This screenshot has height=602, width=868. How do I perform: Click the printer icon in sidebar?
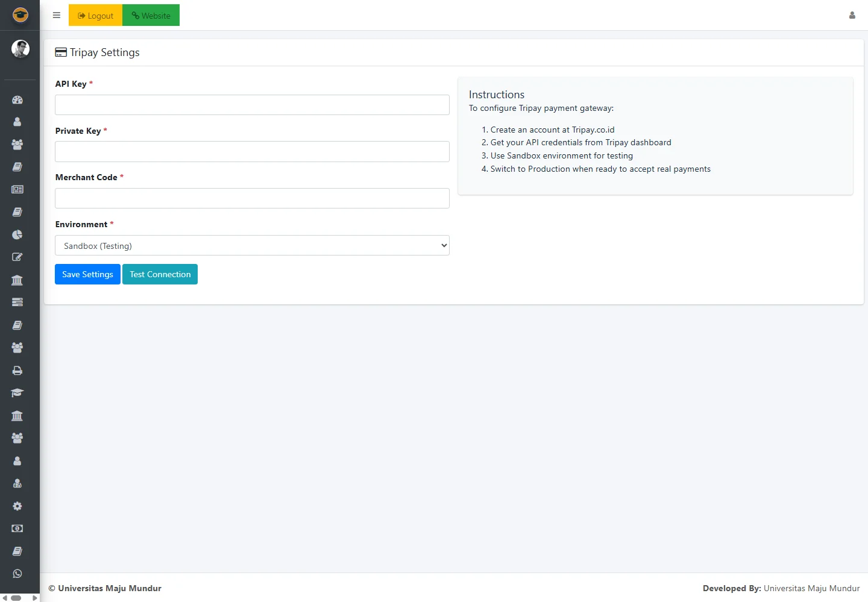[17, 371]
